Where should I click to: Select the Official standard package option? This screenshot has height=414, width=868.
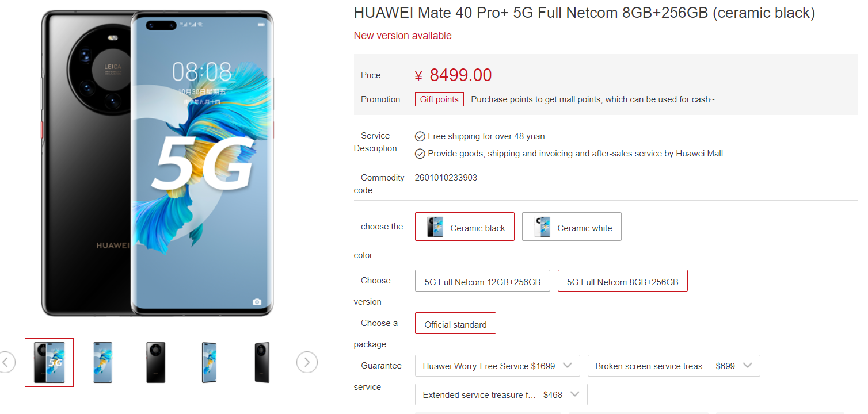[x=455, y=323]
